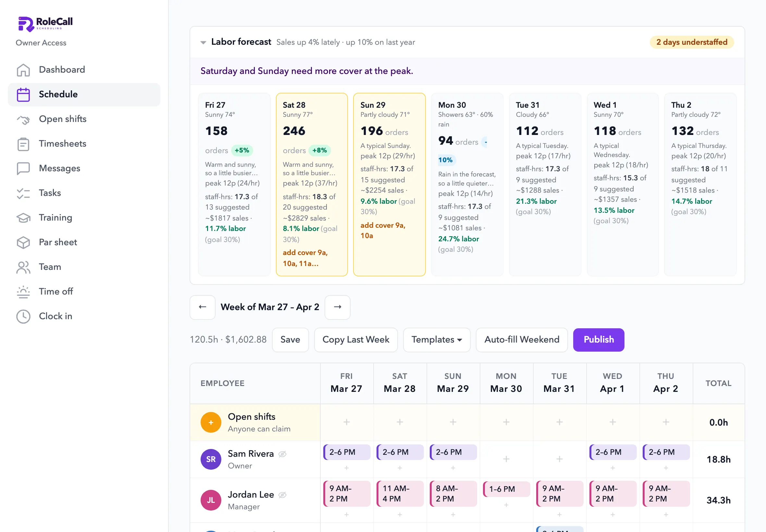The image size is (766, 532).
Task: Click the Time off sunrise icon
Action: tap(23, 292)
